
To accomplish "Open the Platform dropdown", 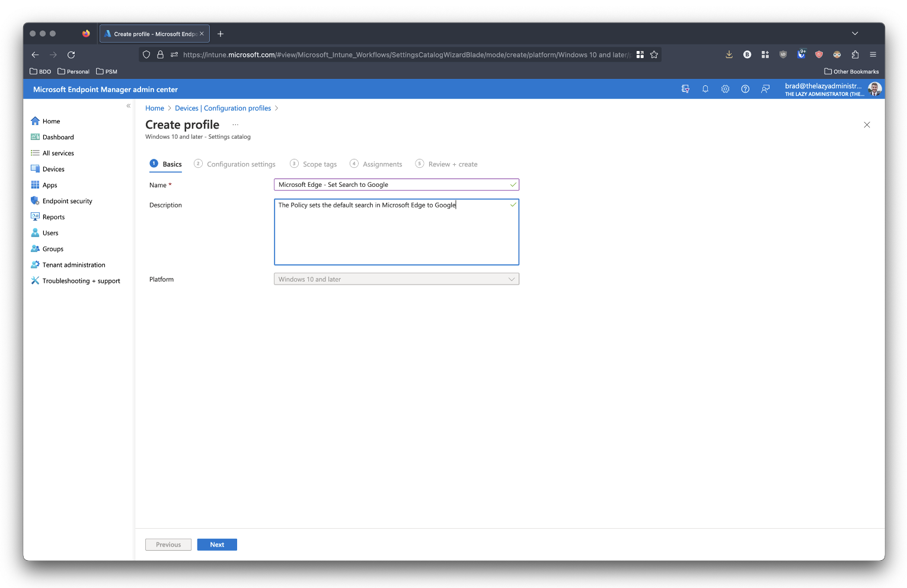I will (x=397, y=279).
